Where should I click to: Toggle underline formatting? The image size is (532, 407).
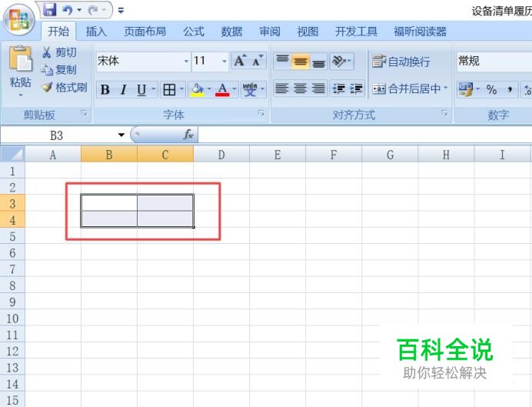[141, 89]
